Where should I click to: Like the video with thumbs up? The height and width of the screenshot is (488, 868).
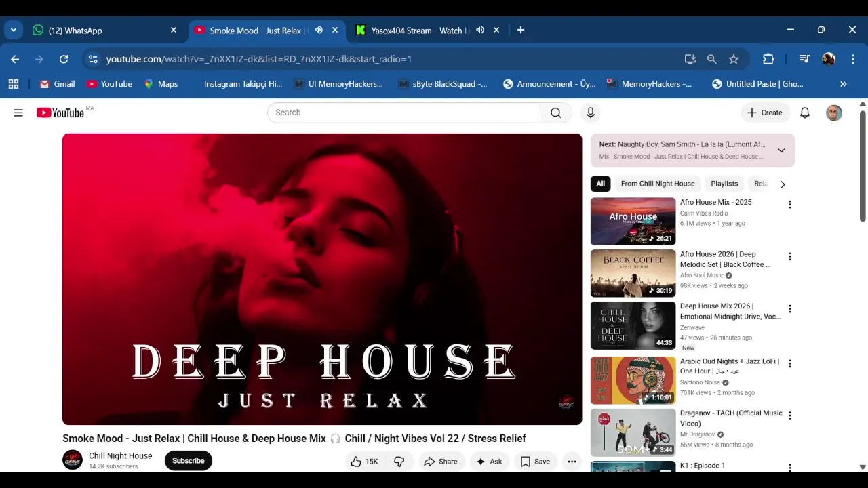point(364,462)
